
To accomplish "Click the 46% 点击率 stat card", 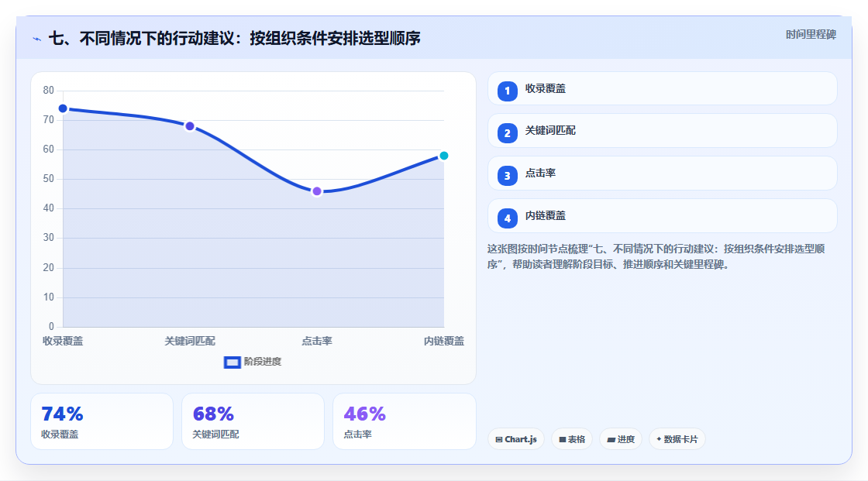I will click(x=404, y=421).
